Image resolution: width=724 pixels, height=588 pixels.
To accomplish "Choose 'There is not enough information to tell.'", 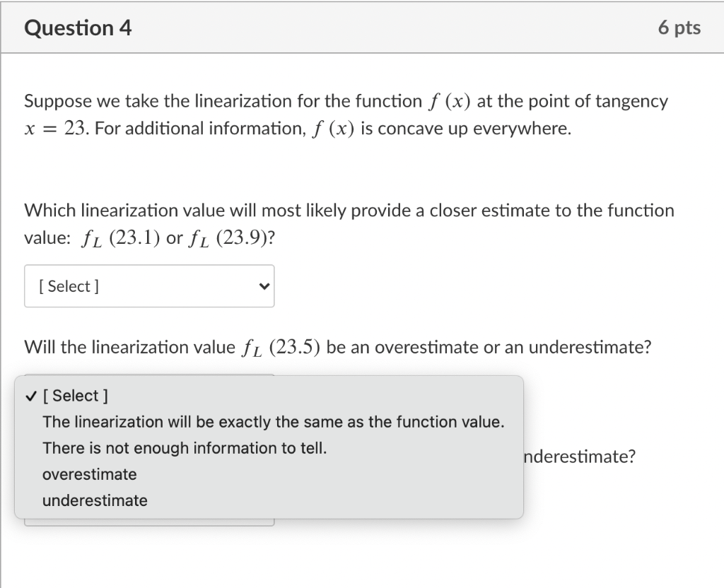I will [x=184, y=447].
